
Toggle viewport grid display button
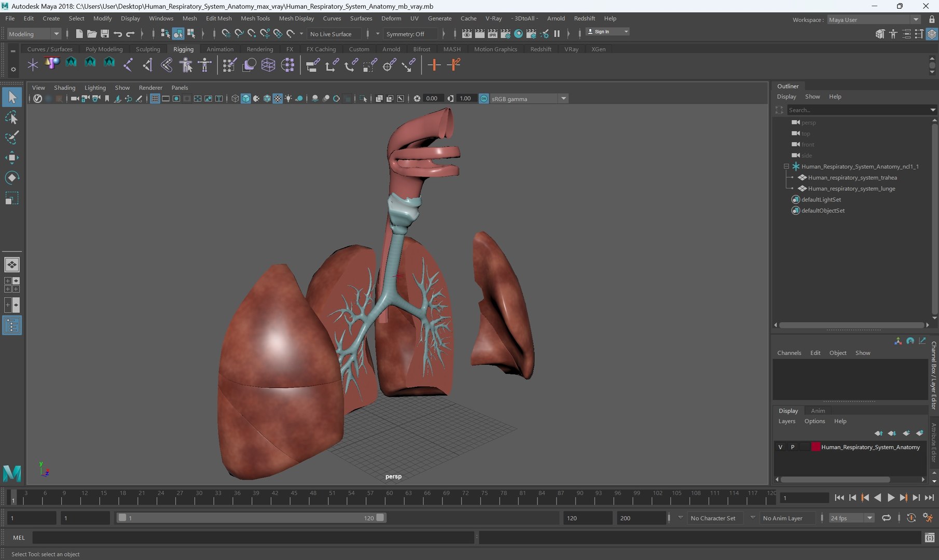(155, 99)
